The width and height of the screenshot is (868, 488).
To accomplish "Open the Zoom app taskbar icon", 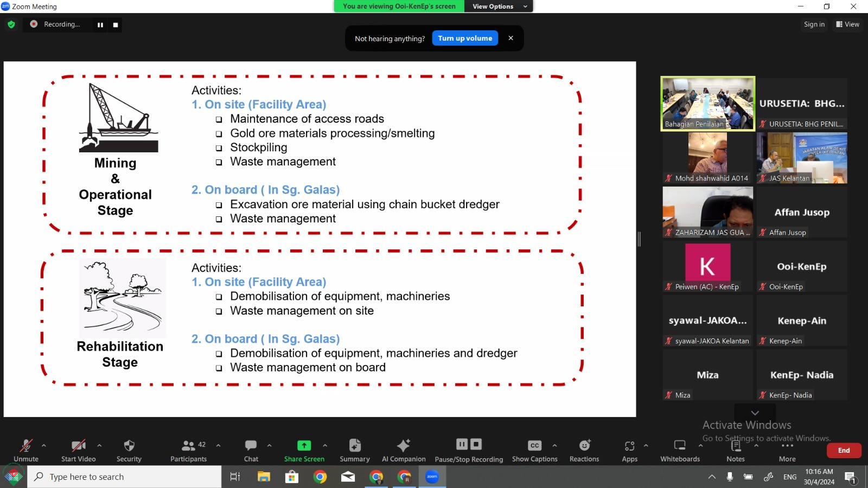I will pyautogui.click(x=432, y=477).
